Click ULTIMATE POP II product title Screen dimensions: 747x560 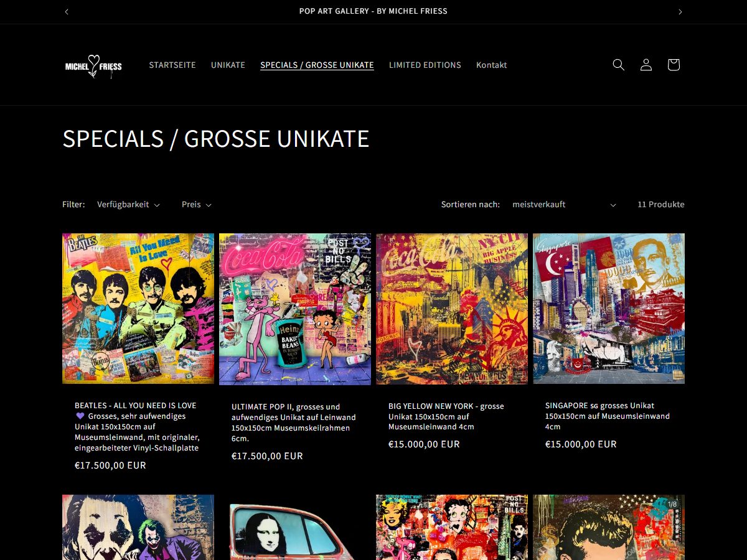point(294,422)
